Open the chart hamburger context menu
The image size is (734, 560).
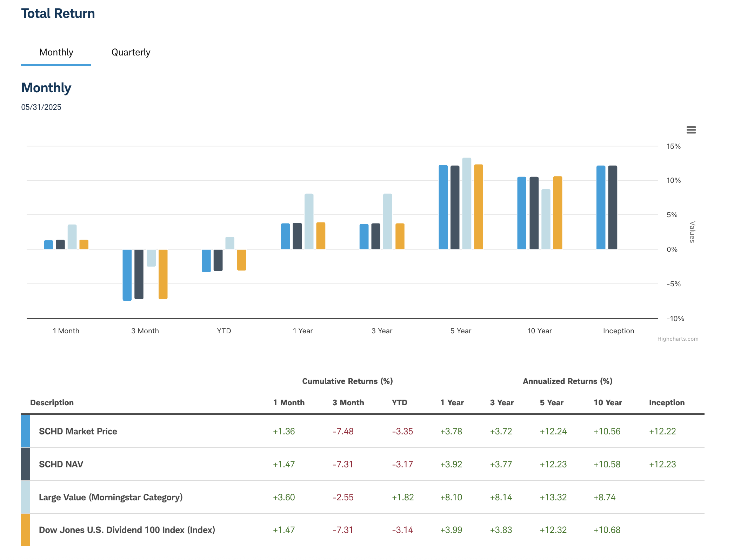tap(691, 130)
